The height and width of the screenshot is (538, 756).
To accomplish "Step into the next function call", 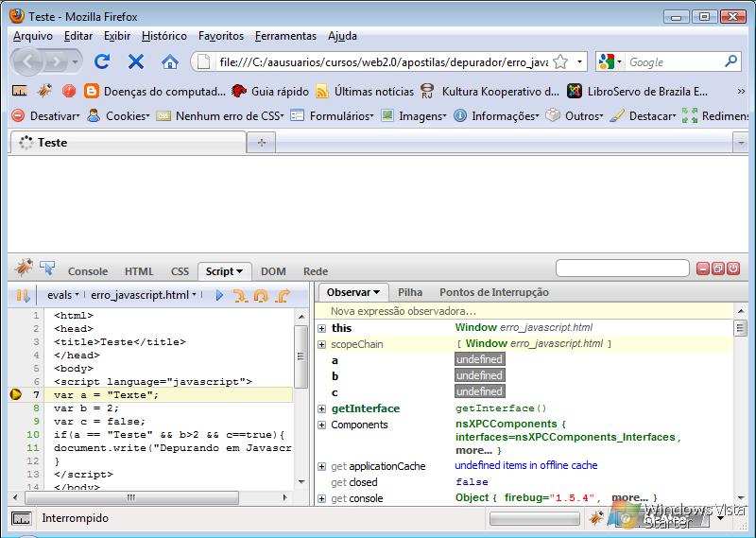I will pos(240,295).
